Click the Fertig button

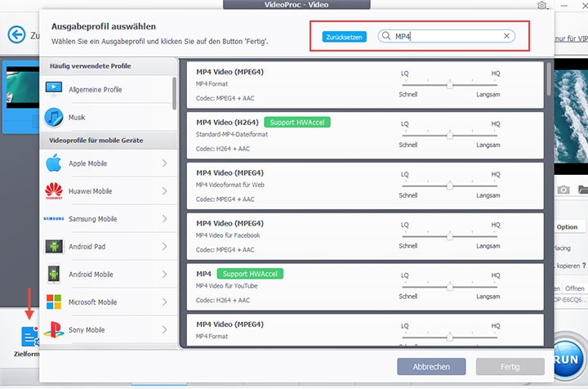[x=510, y=366]
